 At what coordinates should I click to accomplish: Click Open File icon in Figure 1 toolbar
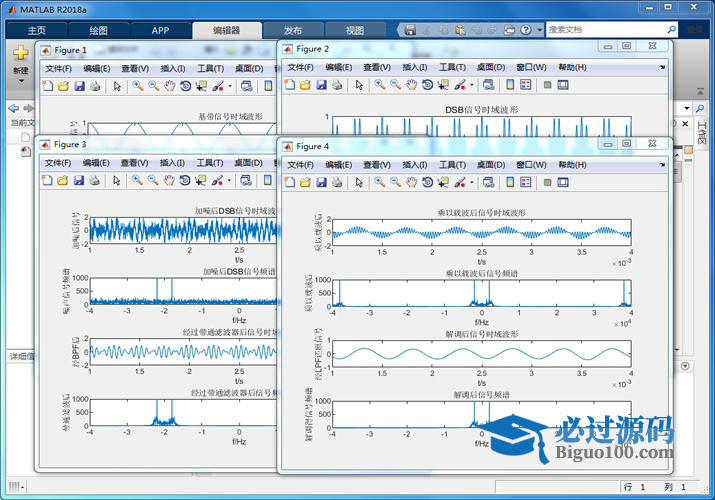[63, 86]
